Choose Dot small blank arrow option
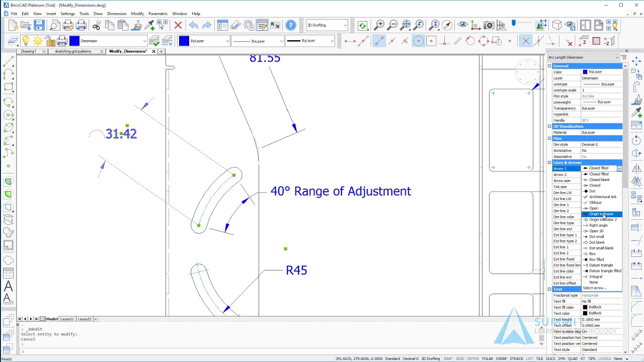Image resolution: width=644 pixels, height=362 pixels. click(x=602, y=248)
